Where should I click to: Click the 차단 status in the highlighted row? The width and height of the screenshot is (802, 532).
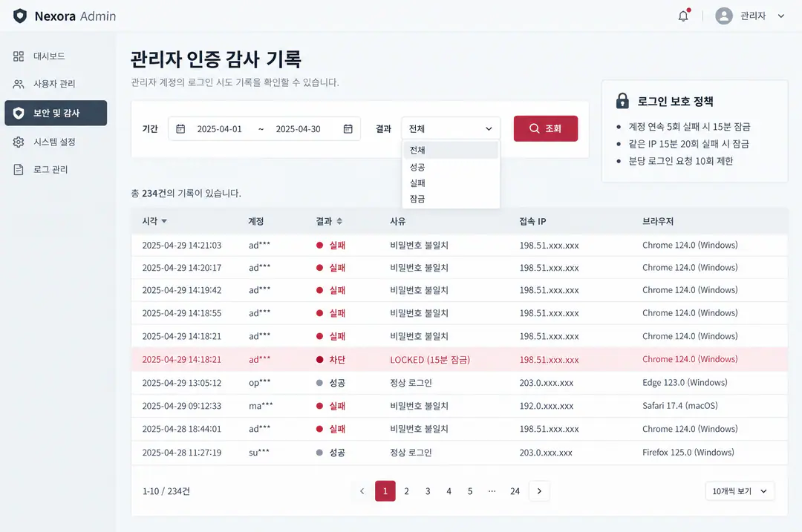pos(330,360)
